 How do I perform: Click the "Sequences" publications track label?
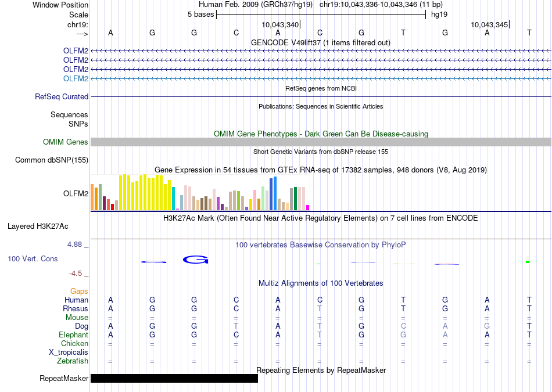(69, 115)
